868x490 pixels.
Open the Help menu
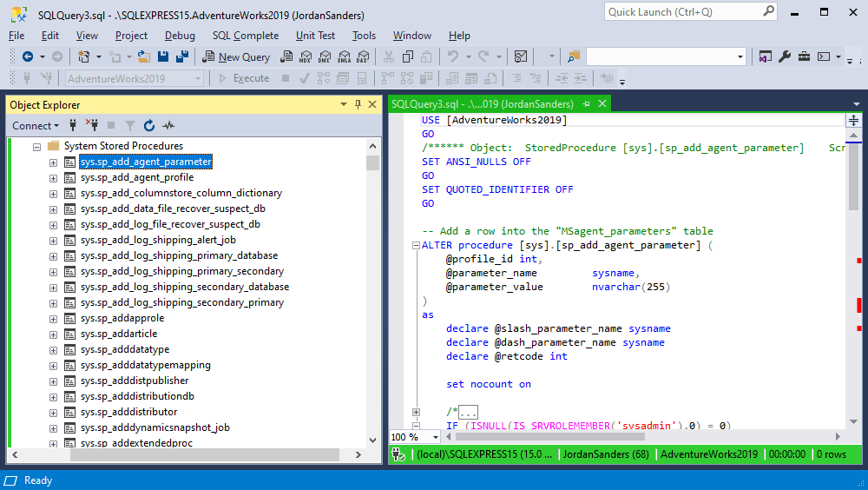pyautogui.click(x=459, y=36)
